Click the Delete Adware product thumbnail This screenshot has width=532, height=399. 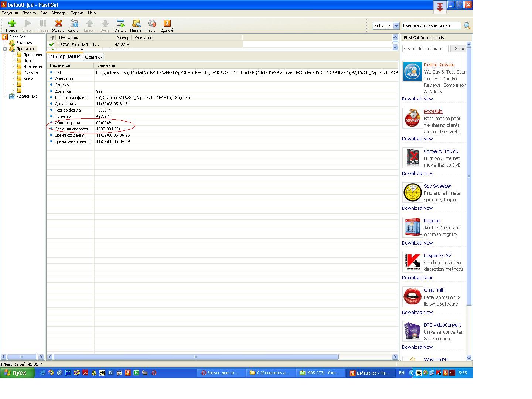pyautogui.click(x=412, y=71)
